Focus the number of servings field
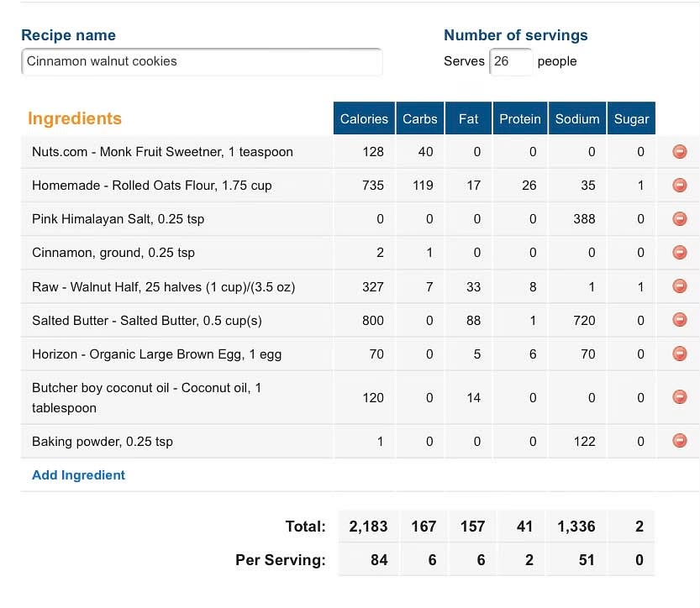This screenshot has width=700, height=608. coord(511,61)
